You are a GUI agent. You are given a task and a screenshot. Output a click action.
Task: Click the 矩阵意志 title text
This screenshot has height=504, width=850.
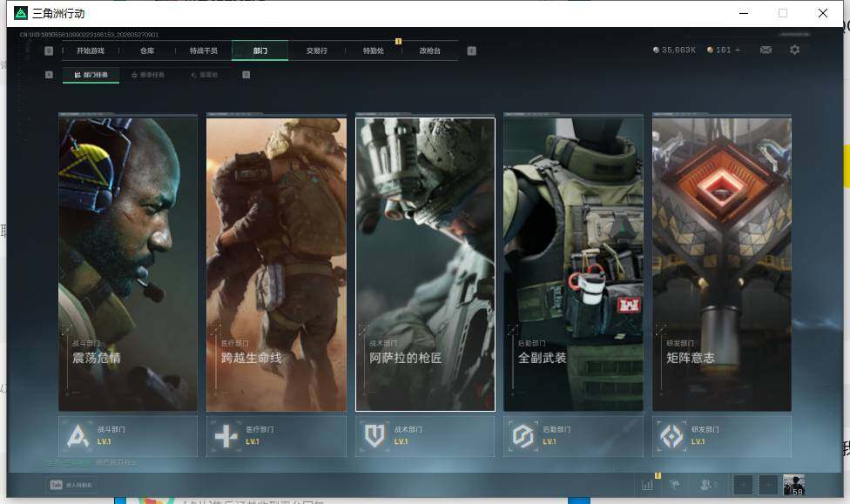click(691, 358)
